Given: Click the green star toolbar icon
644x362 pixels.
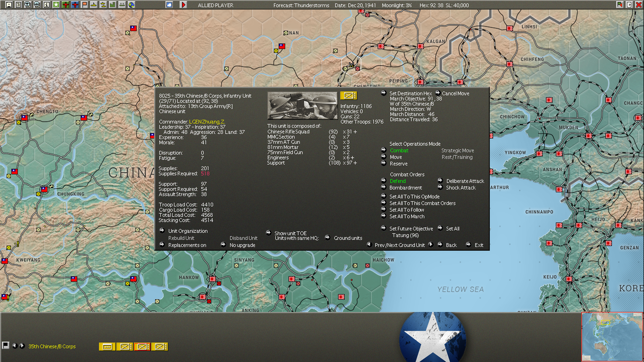Looking at the screenshot, I should [56, 5].
